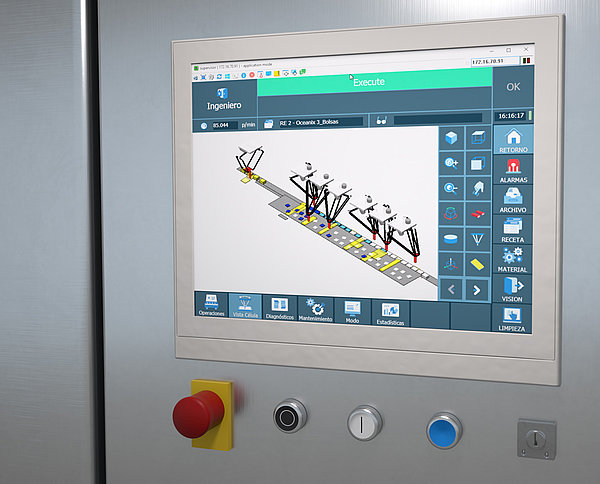Open the ARCHIVO file menu

pos(513,200)
